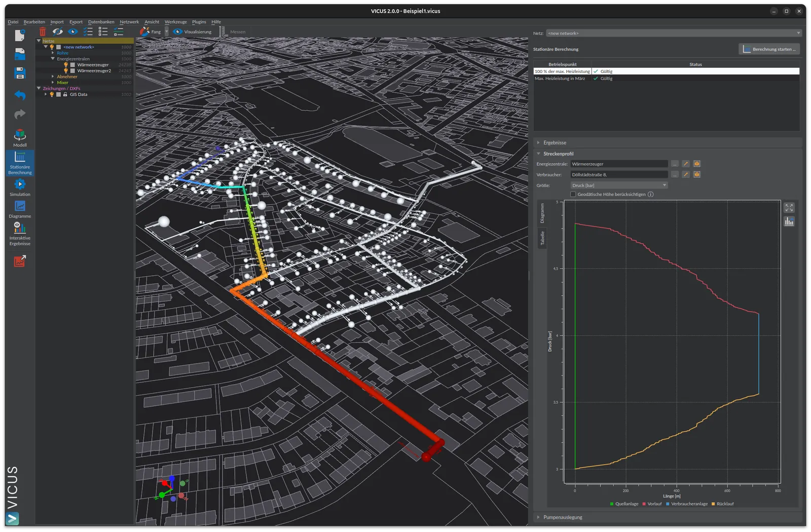Image resolution: width=811 pixels, height=532 pixels.
Task: Maximize the diagram with the expand arrows icon
Action: pos(789,208)
